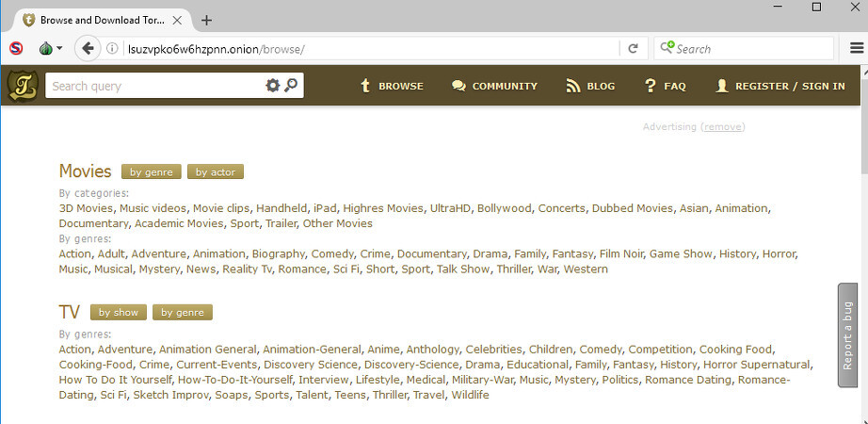Open the Music videos category
This screenshot has height=424, width=868.
153,208
